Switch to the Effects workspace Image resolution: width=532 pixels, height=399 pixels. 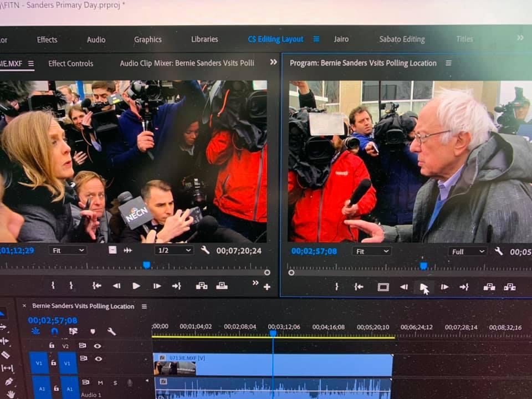47,40
